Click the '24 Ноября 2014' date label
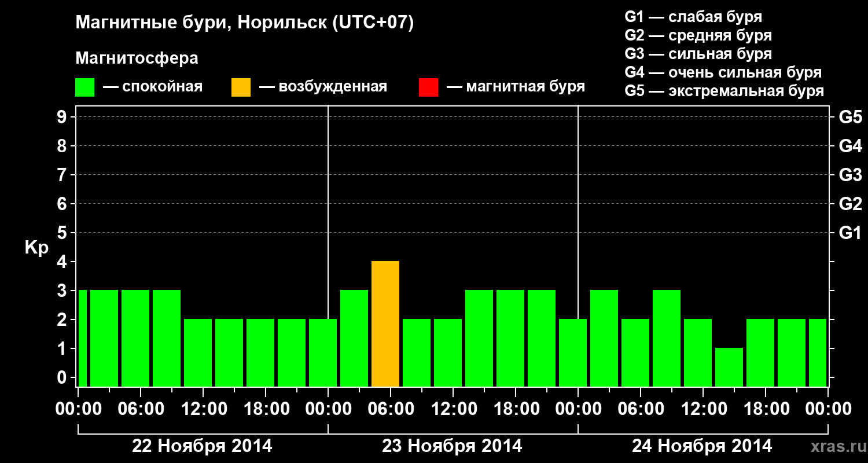868x463 pixels. click(702, 446)
